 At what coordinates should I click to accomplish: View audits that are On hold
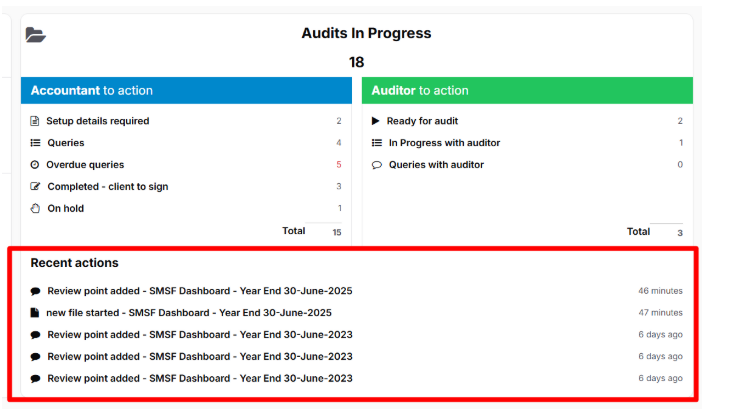pyautogui.click(x=66, y=209)
